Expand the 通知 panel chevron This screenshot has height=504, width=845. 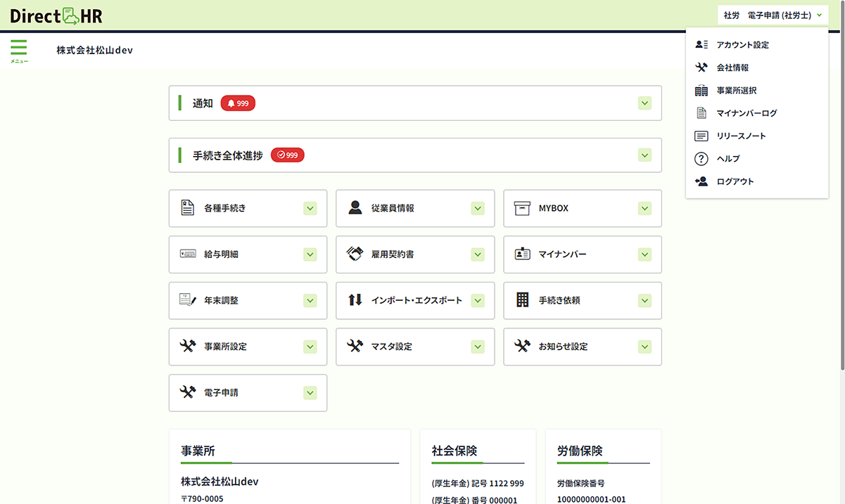[644, 103]
